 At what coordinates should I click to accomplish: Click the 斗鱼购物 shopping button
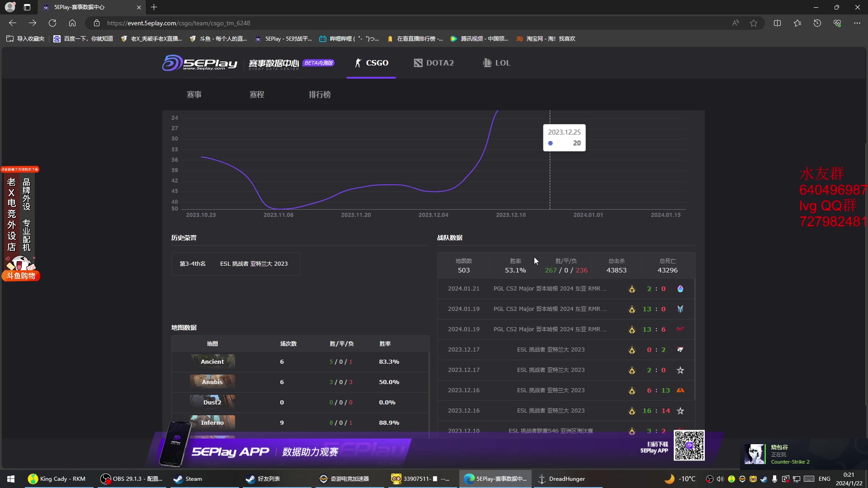[x=21, y=276]
